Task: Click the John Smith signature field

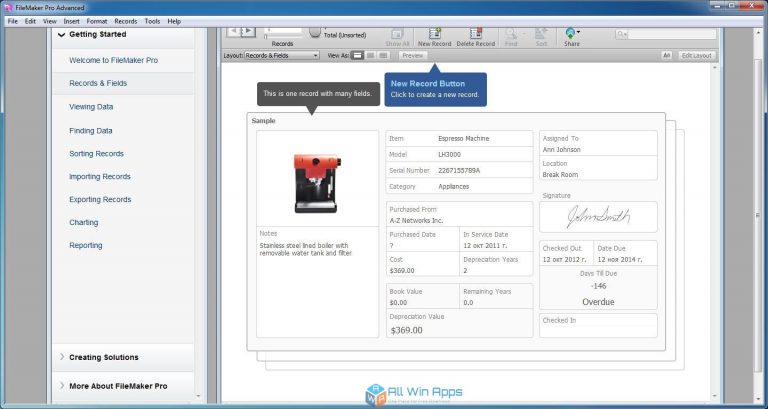Action: click(598, 217)
